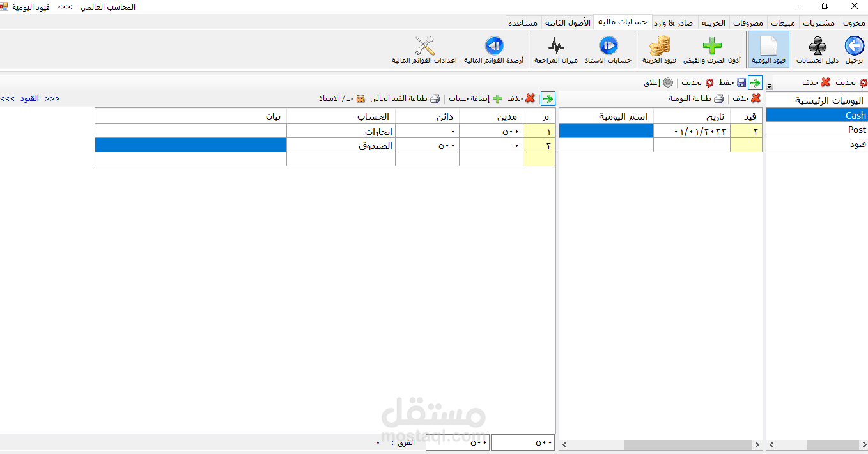The height and width of the screenshot is (454, 868).
Task: Click مدين column header
Action: point(492,116)
